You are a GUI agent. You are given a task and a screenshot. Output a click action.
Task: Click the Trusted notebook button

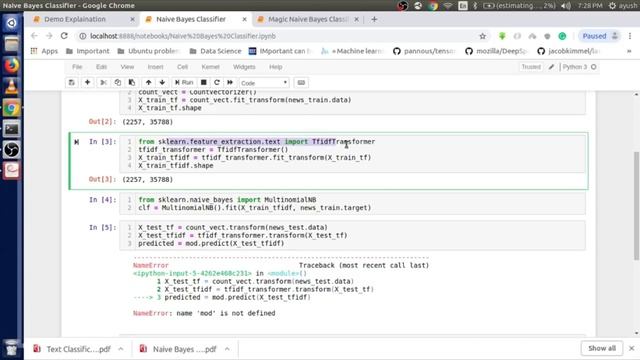531,67
